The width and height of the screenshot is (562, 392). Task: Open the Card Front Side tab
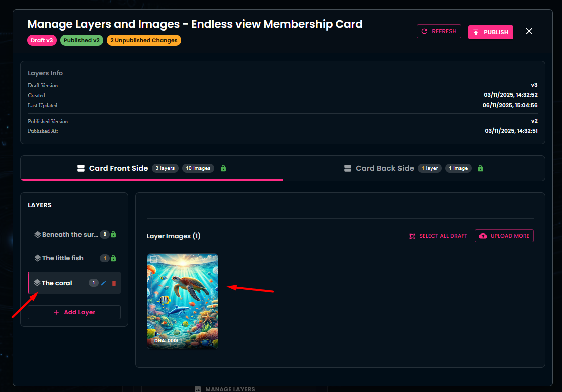coord(118,168)
